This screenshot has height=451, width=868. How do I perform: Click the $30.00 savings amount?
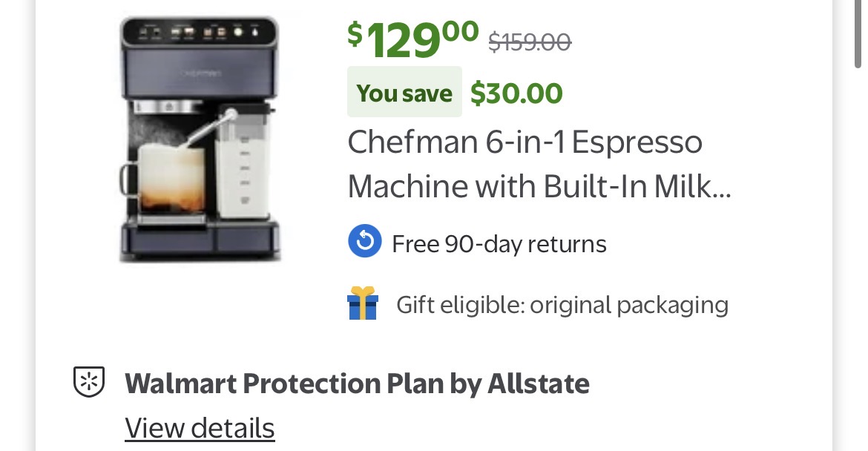coord(516,93)
